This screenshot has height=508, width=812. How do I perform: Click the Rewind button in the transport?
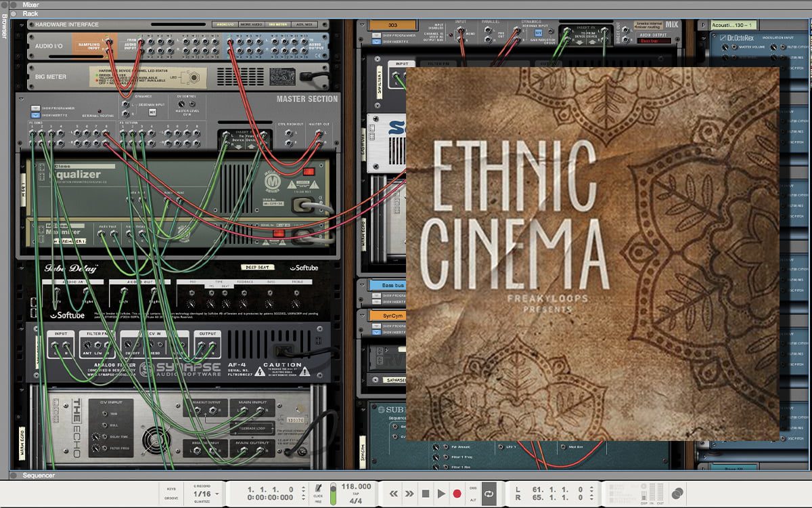click(393, 494)
